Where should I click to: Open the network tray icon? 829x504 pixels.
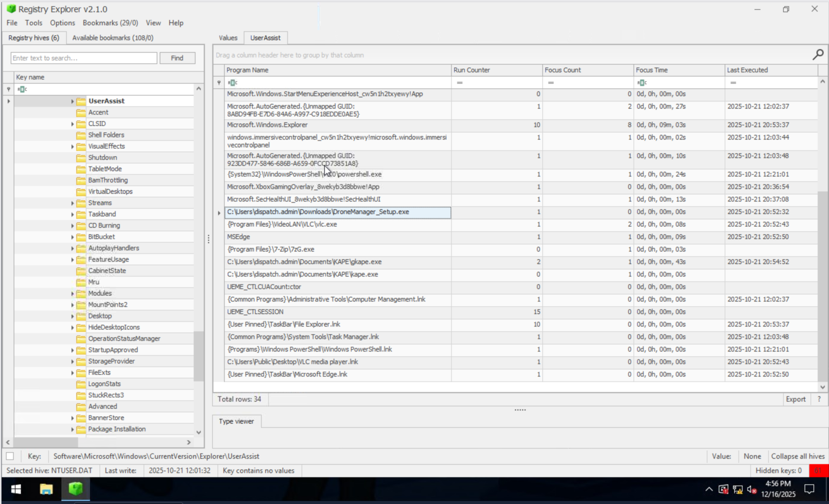coord(738,489)
